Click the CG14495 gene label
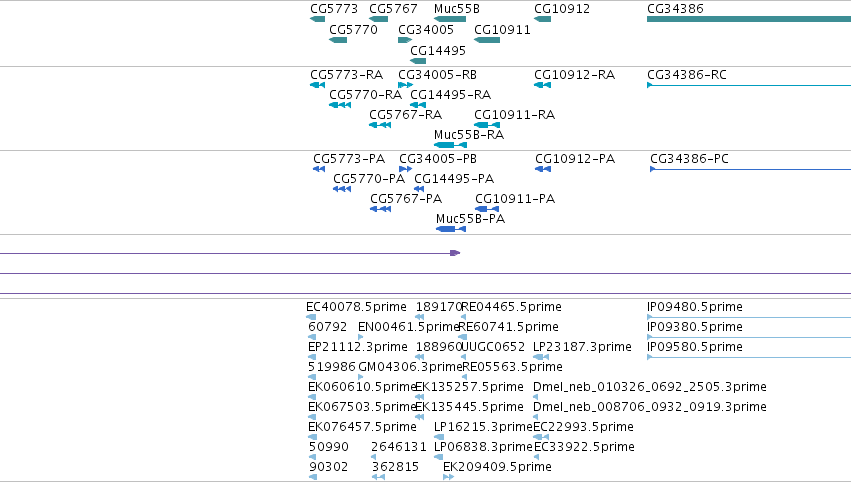The width and height of the screenshot is (851, 482). pyautogui.click(x=438, y=50)
